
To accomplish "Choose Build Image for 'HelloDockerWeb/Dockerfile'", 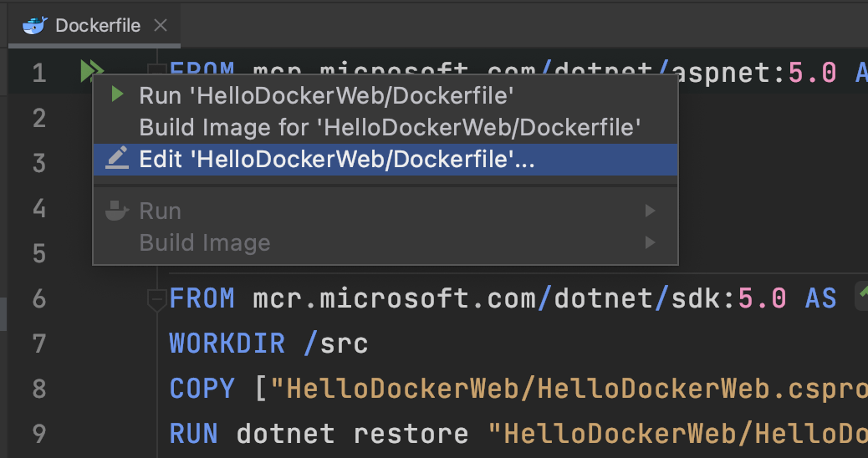I will [390, 127].
